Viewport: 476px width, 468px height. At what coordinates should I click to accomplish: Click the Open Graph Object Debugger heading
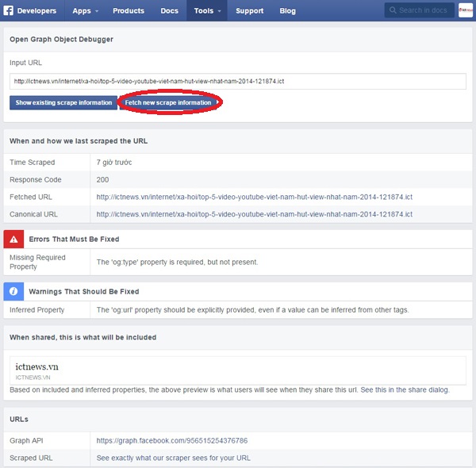tap(61, 40)
